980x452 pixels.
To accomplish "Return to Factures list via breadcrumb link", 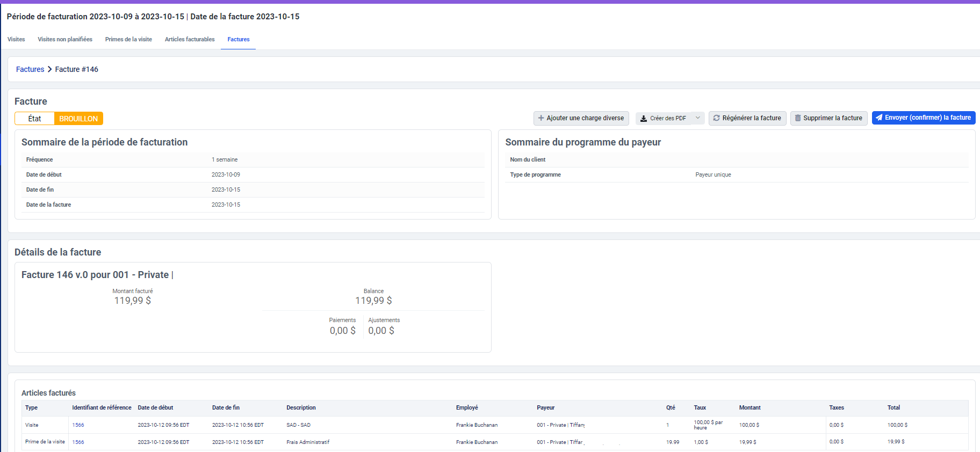I will pyautogui.click(x=30, y=69).
